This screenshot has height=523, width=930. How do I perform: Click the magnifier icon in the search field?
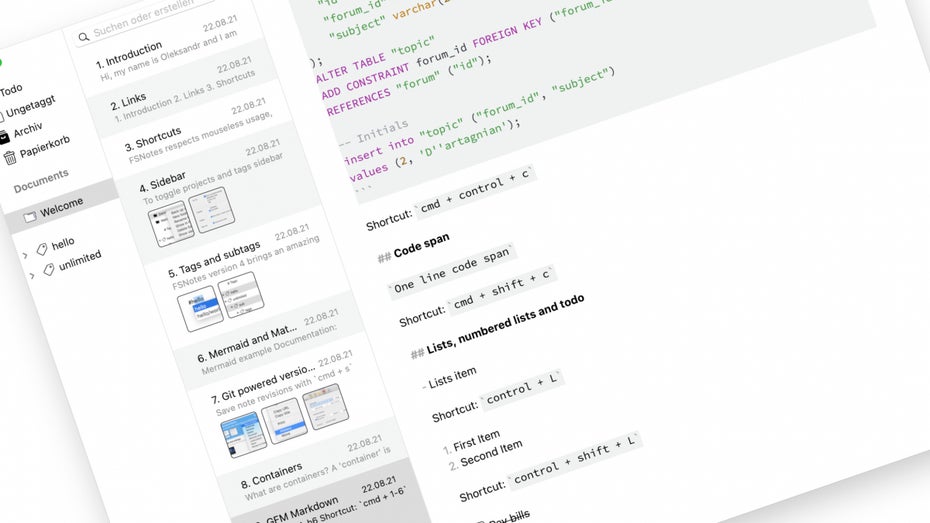pos(83,36)
